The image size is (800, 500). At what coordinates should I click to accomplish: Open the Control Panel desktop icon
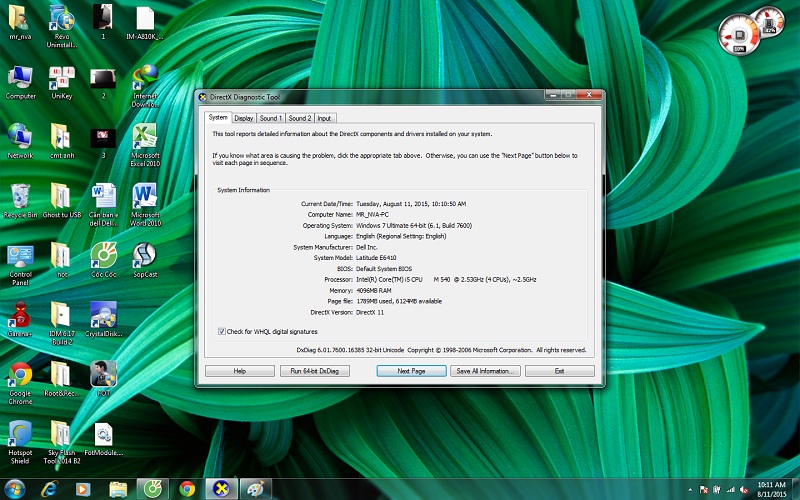point(20,256)
